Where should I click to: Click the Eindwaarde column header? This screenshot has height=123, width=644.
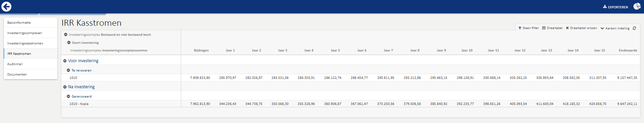click(628, 50)
